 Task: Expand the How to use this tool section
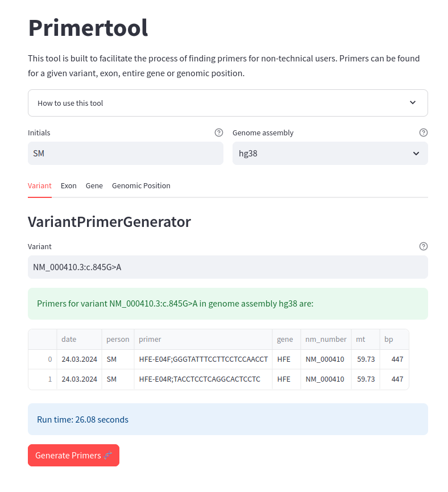click(228, 103)
